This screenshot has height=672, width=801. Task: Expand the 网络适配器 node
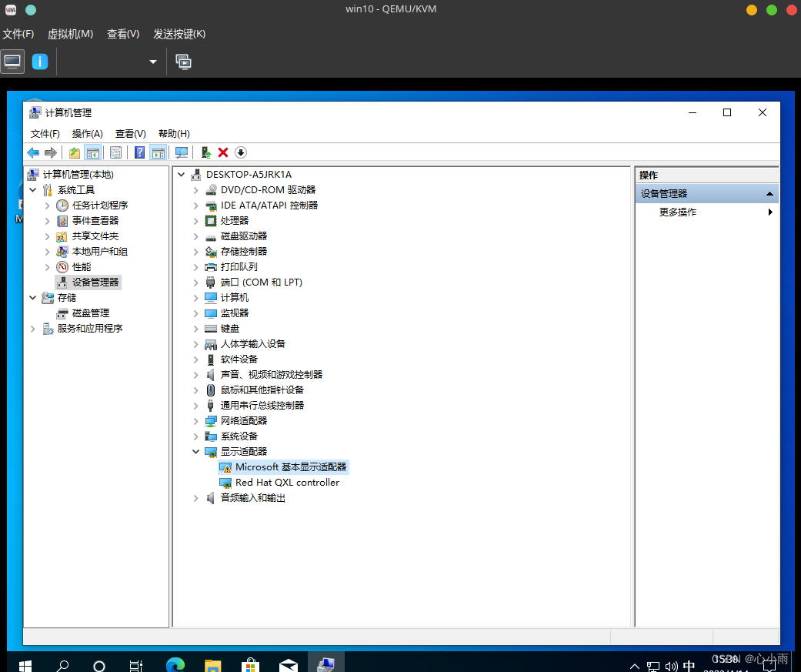(195, 420)
